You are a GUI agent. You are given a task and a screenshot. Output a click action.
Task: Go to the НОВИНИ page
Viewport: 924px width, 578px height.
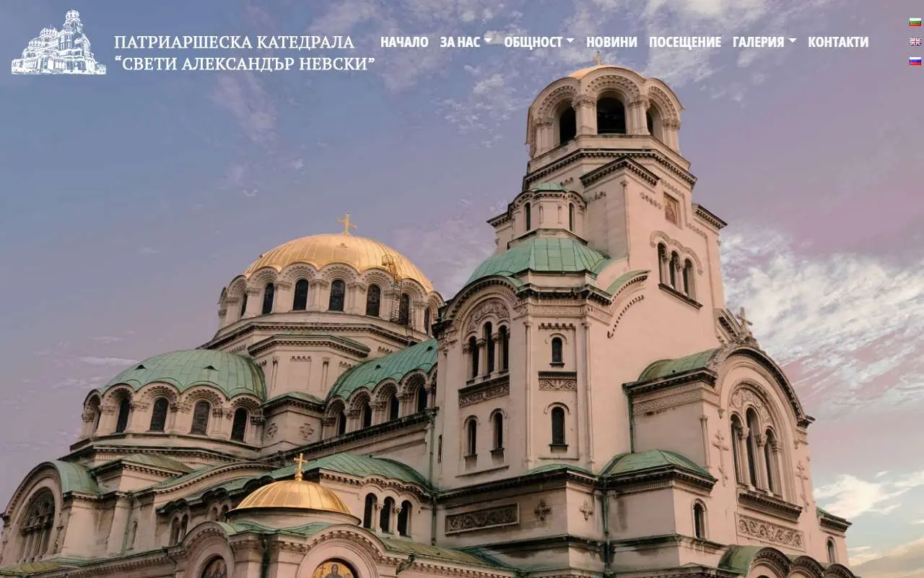[x=611, y=42]
